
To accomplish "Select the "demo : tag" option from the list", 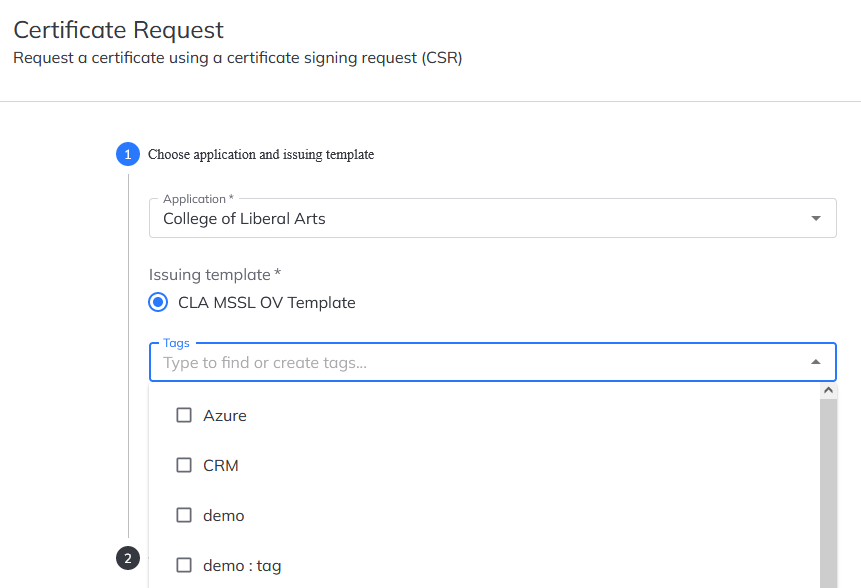I will click(x=241, y=565).
